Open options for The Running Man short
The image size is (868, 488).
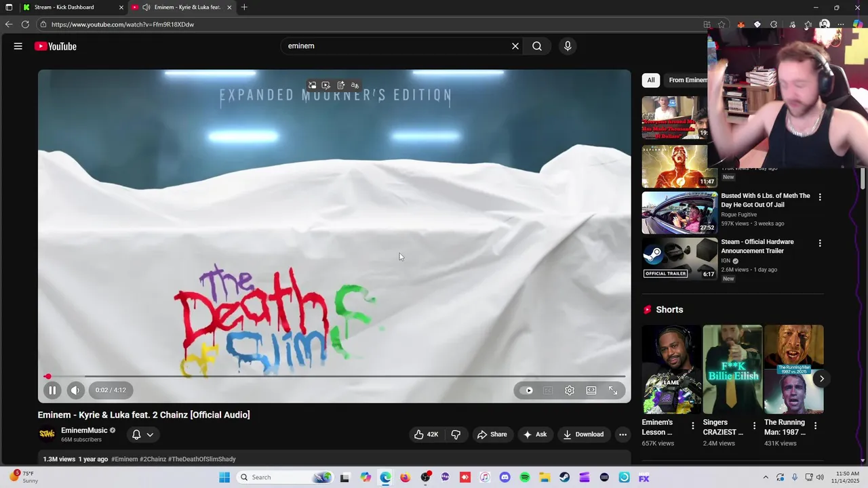pos(815,426)
